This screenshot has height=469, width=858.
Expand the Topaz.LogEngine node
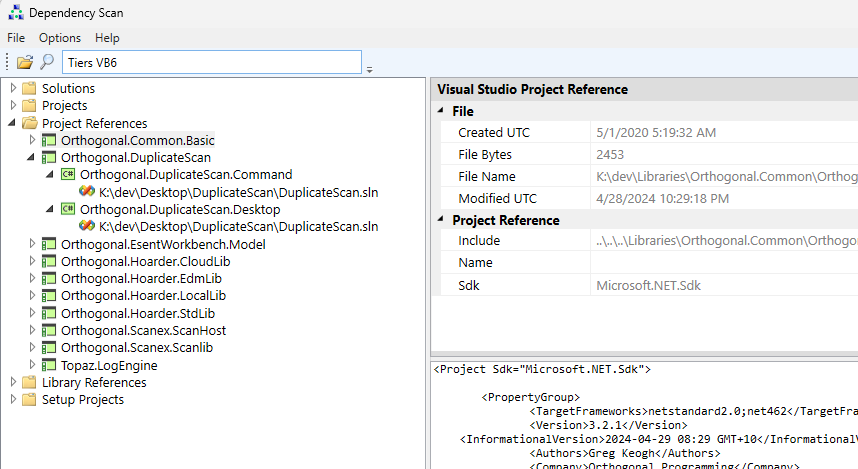click(x=32, y=364)
